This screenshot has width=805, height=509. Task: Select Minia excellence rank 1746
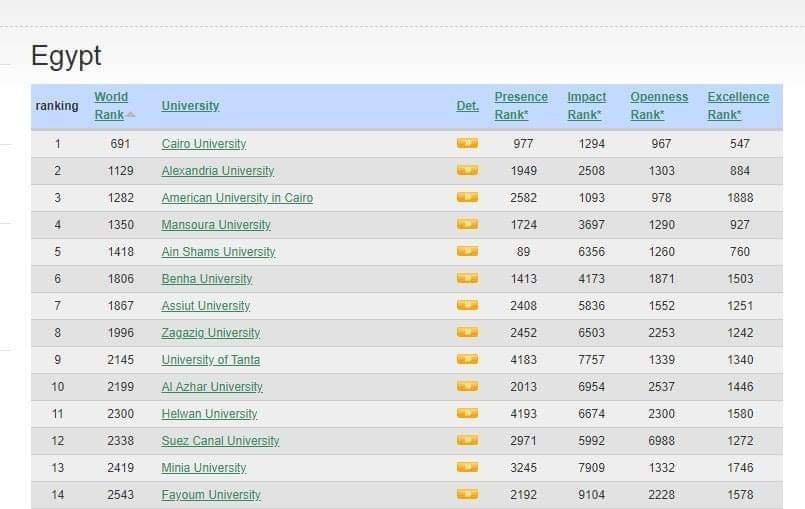[740, 468]
